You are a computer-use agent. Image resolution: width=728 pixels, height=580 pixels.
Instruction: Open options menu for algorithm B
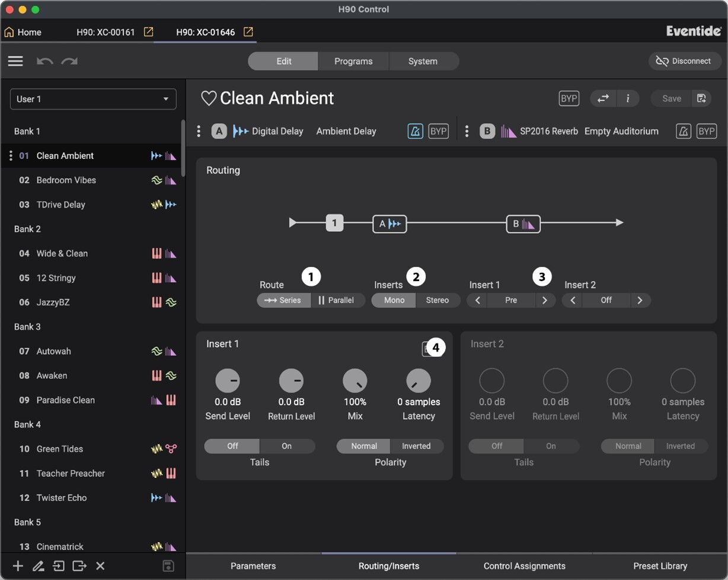[467, 131]
